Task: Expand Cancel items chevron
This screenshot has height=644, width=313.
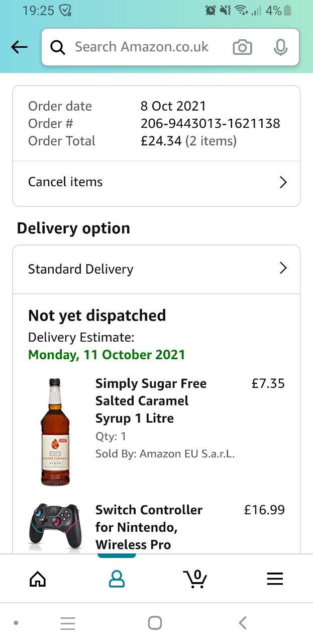Action: [283, 182]
